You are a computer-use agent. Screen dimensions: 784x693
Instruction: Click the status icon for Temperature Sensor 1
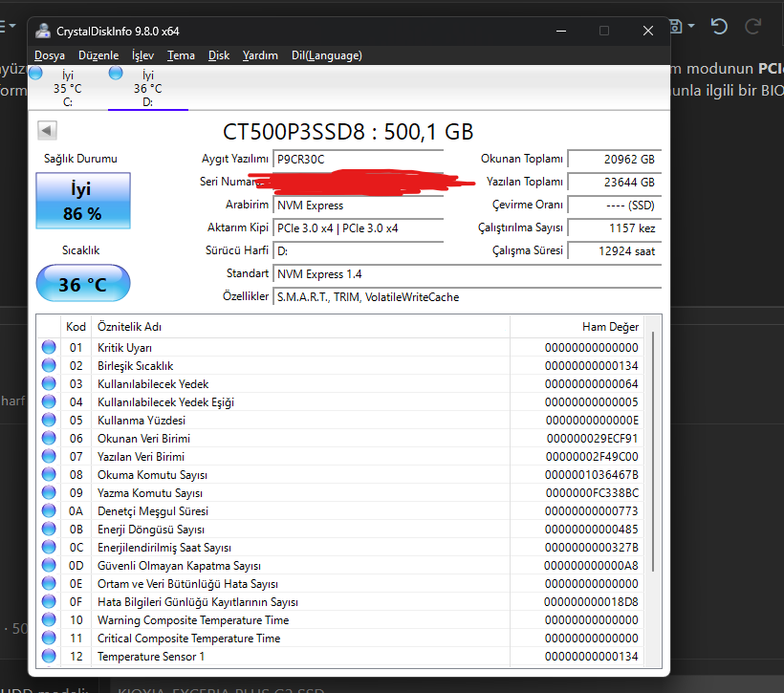tap(49, 656)
